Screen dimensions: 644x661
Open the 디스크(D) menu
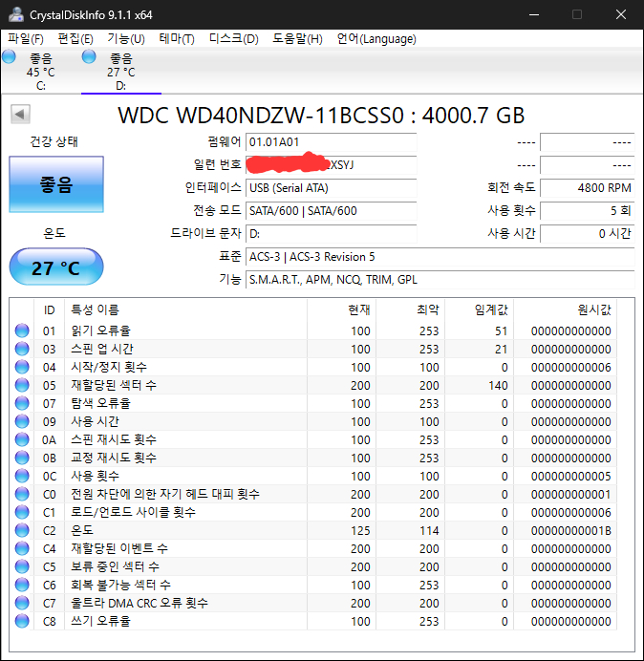click(x=234, y=39)
